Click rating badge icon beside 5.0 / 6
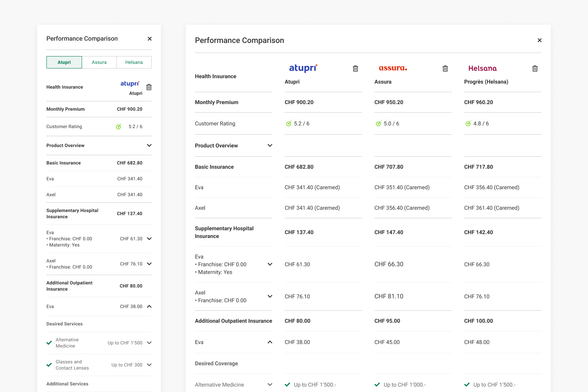Image resolution: width=588 pixels, height=392 pixels. click(x=378, y=124)
